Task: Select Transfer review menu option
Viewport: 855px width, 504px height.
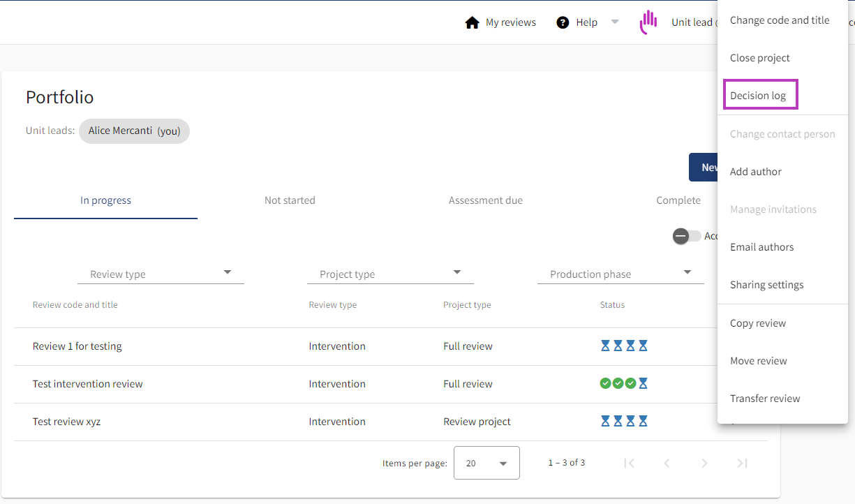Action: (765, 399)
